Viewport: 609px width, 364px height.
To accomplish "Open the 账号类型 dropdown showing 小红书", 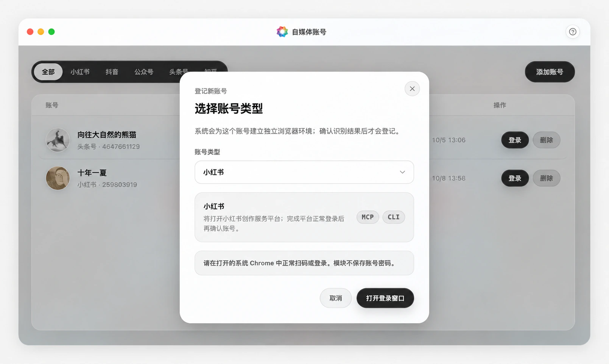I will 304,172.
